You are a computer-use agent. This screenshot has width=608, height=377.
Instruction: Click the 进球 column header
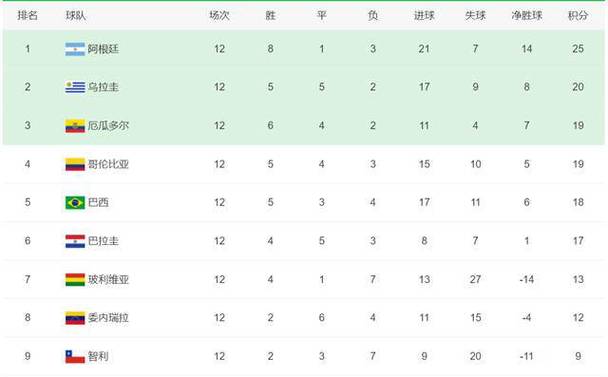point(424,16)
